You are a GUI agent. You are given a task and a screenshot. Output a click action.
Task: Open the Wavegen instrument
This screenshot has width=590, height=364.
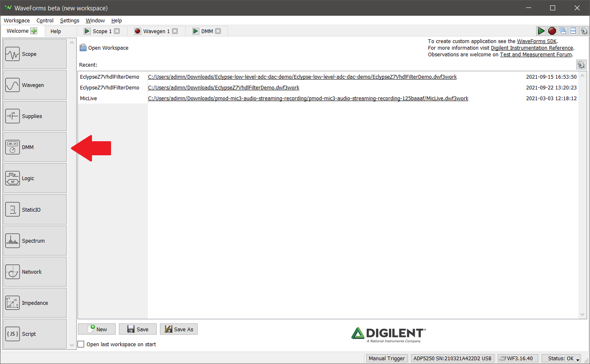(x=35, y=85)
